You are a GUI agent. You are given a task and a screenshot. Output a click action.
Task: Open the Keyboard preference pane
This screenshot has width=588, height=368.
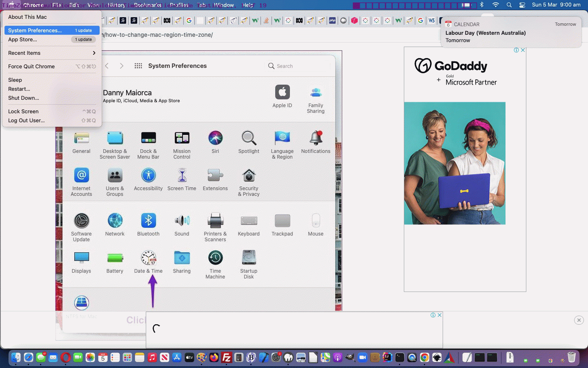pos(249,221)
